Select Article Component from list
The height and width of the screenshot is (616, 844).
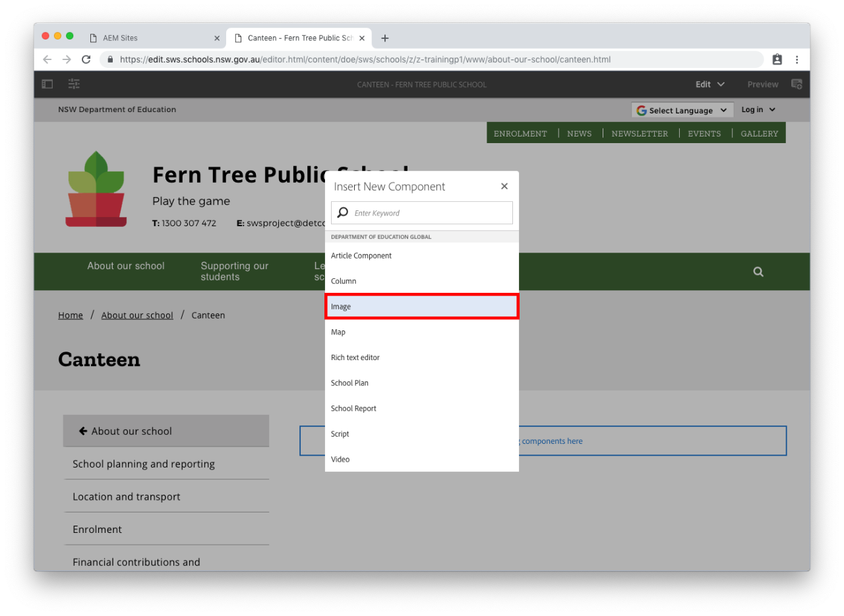pos(422,255)
